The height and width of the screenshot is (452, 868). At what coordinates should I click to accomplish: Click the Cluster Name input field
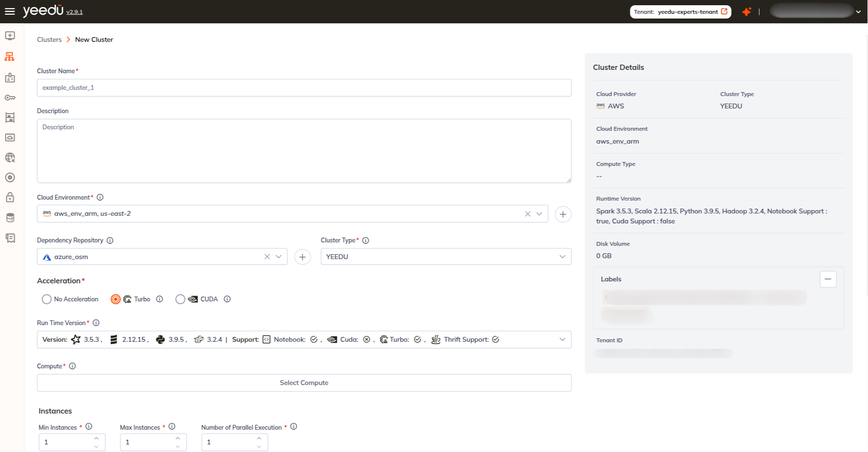[x=304, y=87]
